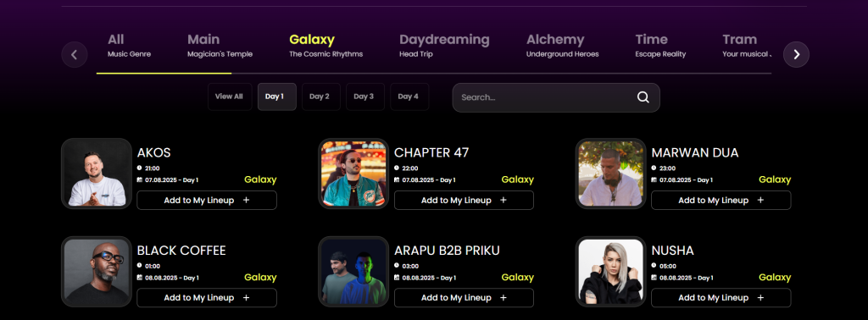Filter the lineup by Day 2
This screenshot has height=320, width=868.
(x=320, y=97)
